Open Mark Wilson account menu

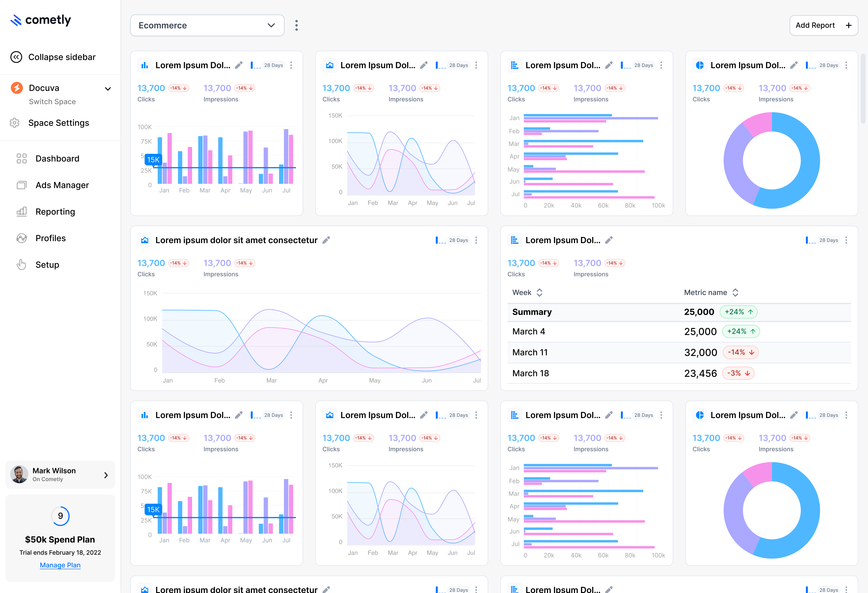(x=60, y=475)
